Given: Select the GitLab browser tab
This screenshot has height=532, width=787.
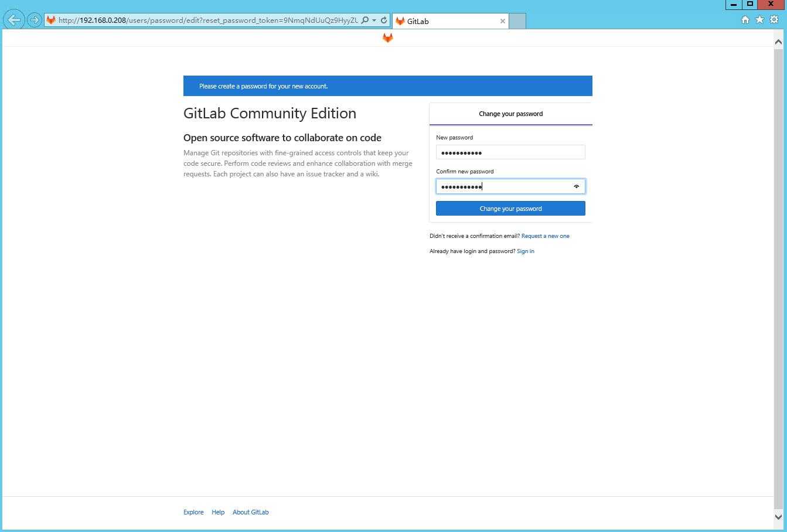Looking at the screenshot, I should click(x=449, y=21).
